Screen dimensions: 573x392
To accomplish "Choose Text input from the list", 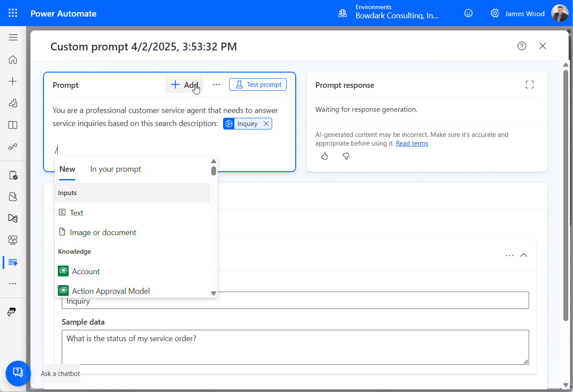I will 132,213.
